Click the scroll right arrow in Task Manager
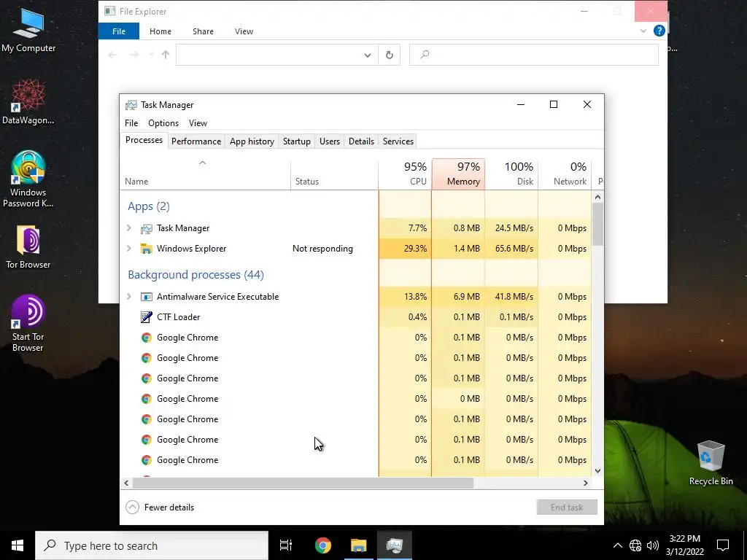Screen dimensions: 747x560 [x=586, y=483]
